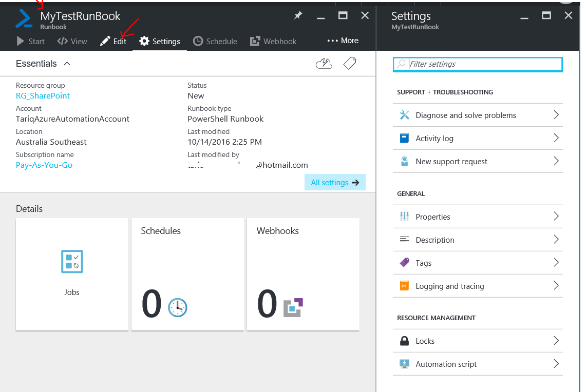Open the Settings gear toolbar item
The width and height of the screenshot is (587, 392).
pyautogui.click(x=160, y=41)
